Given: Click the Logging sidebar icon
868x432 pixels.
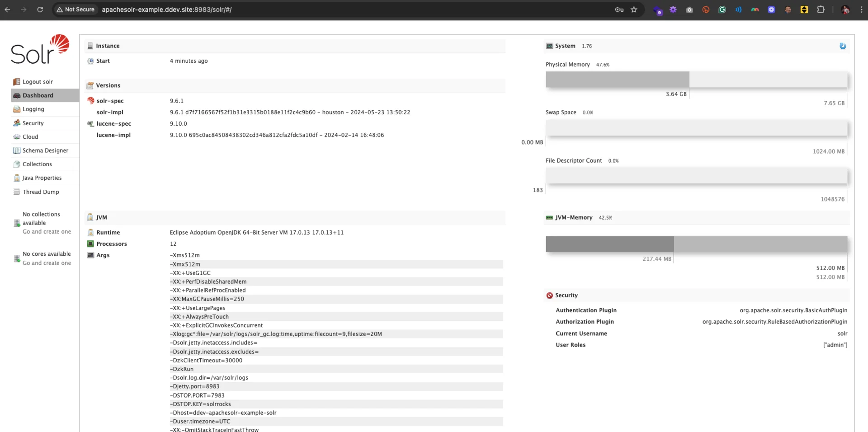Looking at the screenshot, I should click(17, 109).
